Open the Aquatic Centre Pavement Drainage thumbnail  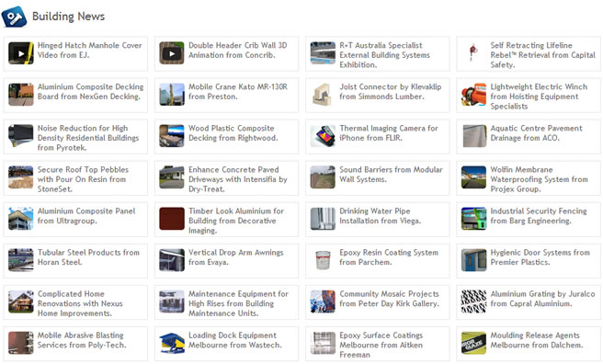473,136
